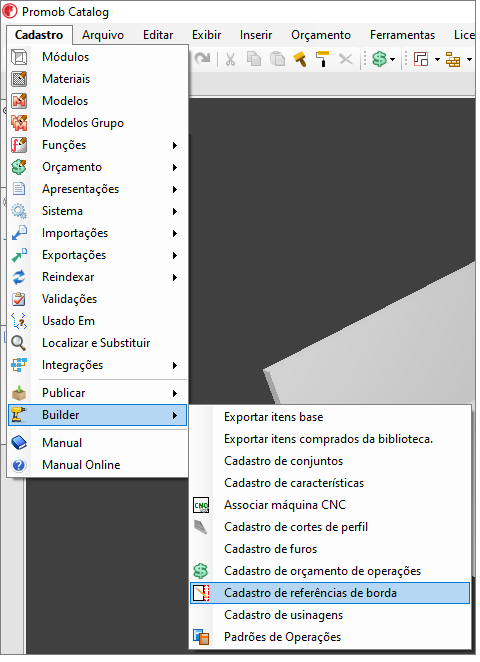This screenshot has height=662, width=480.
Task: Click the Associar máquina CNC icon
Action: coord(201,505)
